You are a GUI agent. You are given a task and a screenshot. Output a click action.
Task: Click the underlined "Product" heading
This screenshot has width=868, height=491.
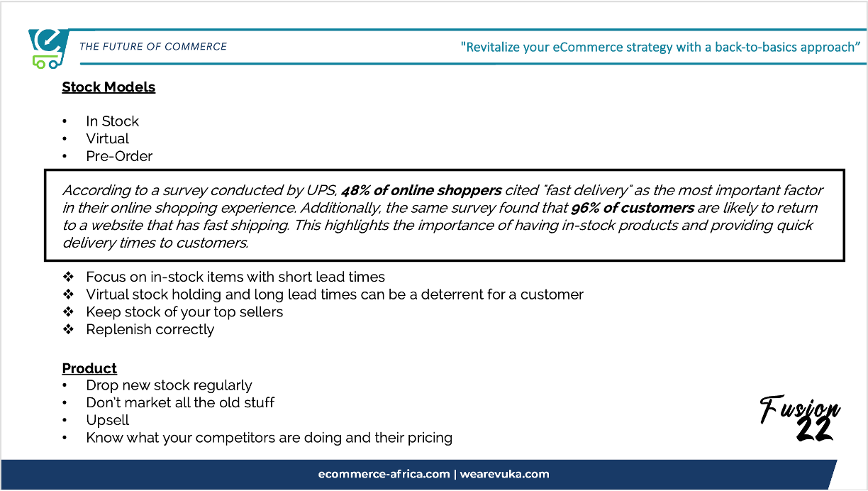pos(89,368)
